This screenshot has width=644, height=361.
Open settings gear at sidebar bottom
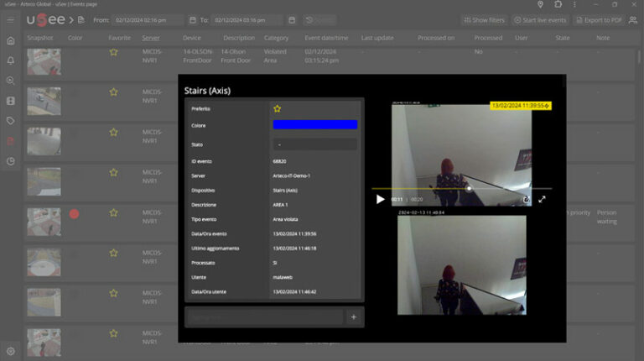point(10,351)
